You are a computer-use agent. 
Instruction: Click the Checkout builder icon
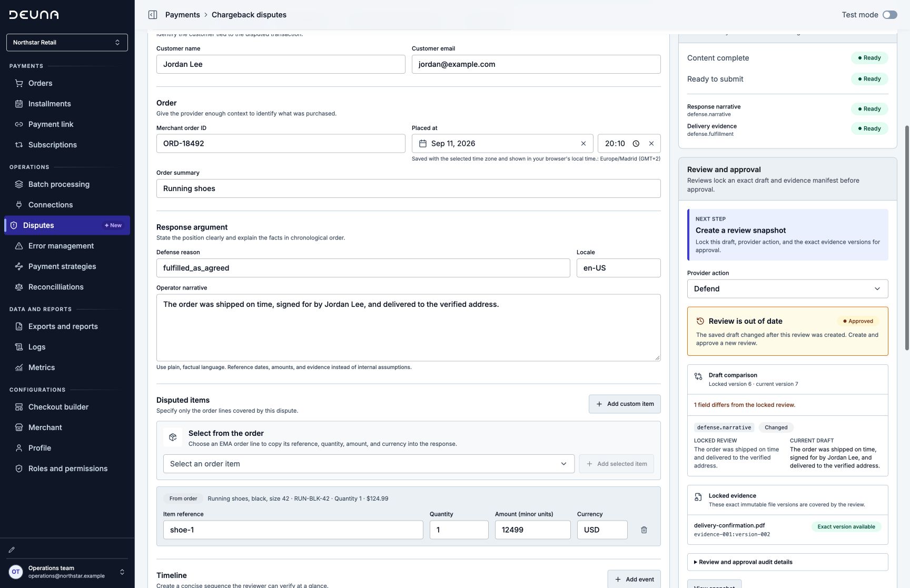pos(19,407)
